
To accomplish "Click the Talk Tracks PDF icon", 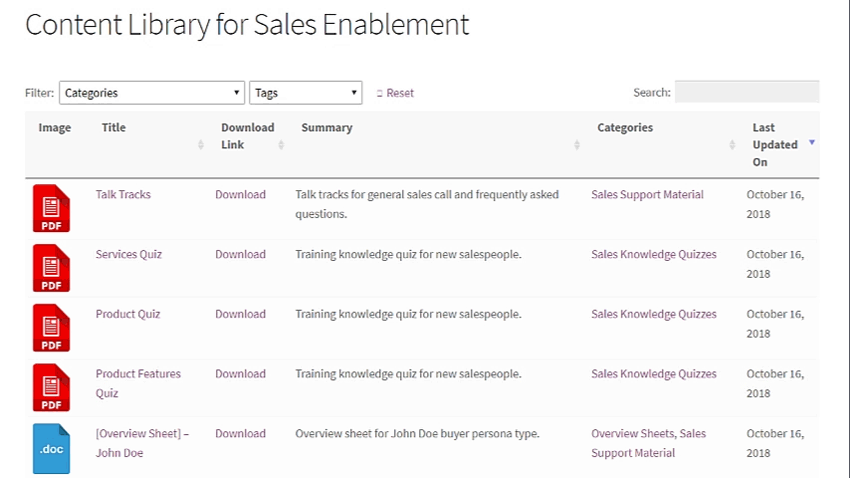I will coord(51,208).
